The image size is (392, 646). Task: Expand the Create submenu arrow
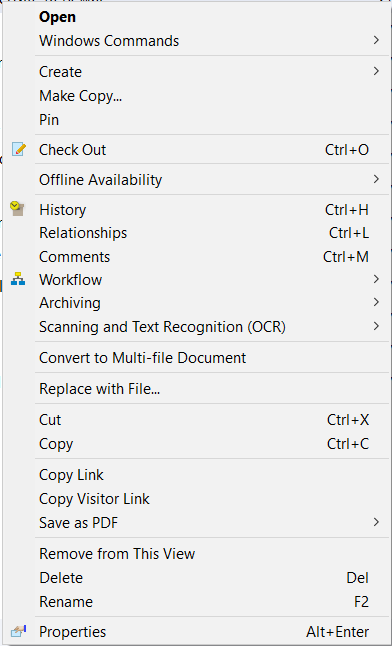pyautogui.click(x=376, y=71)
